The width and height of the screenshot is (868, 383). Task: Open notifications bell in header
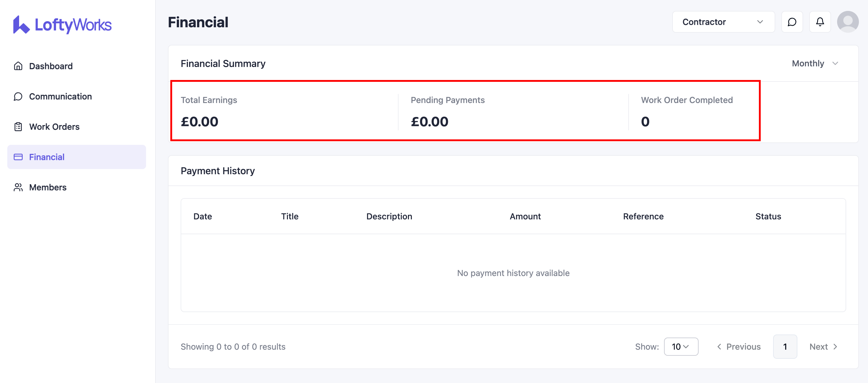click(820, 22)
